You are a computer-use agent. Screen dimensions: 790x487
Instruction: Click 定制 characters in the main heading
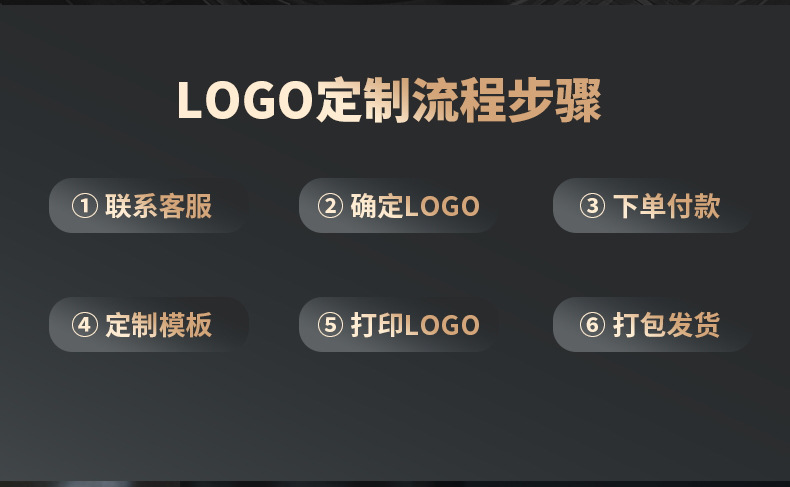coord(363,100)
